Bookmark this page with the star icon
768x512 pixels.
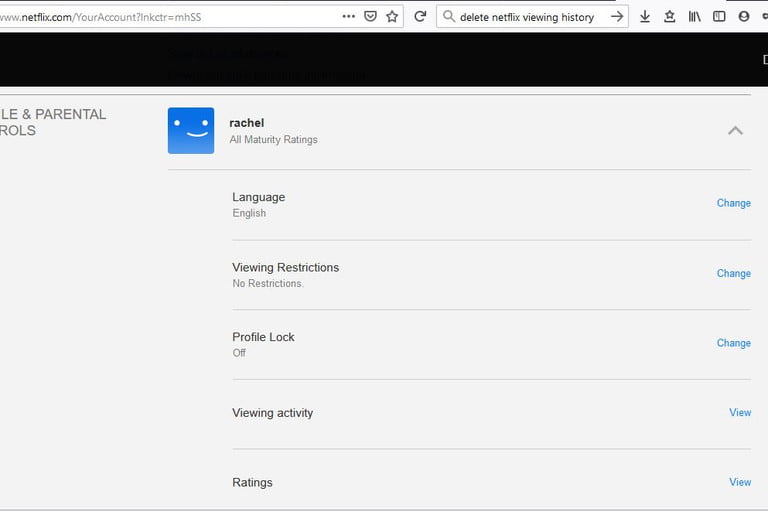pos(392,17)
